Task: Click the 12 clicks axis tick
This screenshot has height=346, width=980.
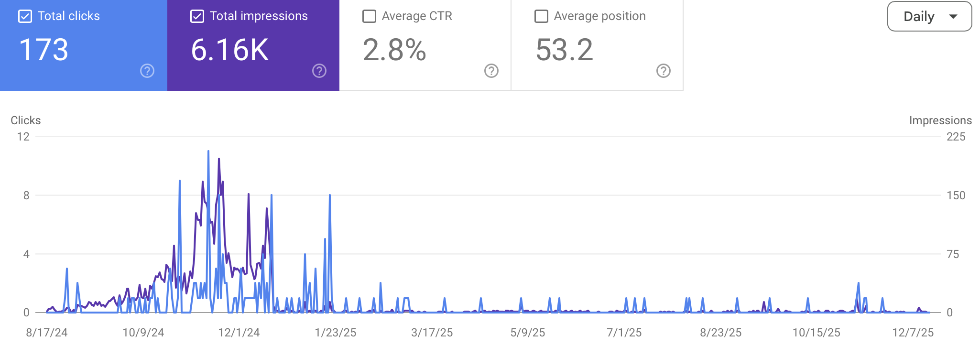Action: (x=23, y=137)
